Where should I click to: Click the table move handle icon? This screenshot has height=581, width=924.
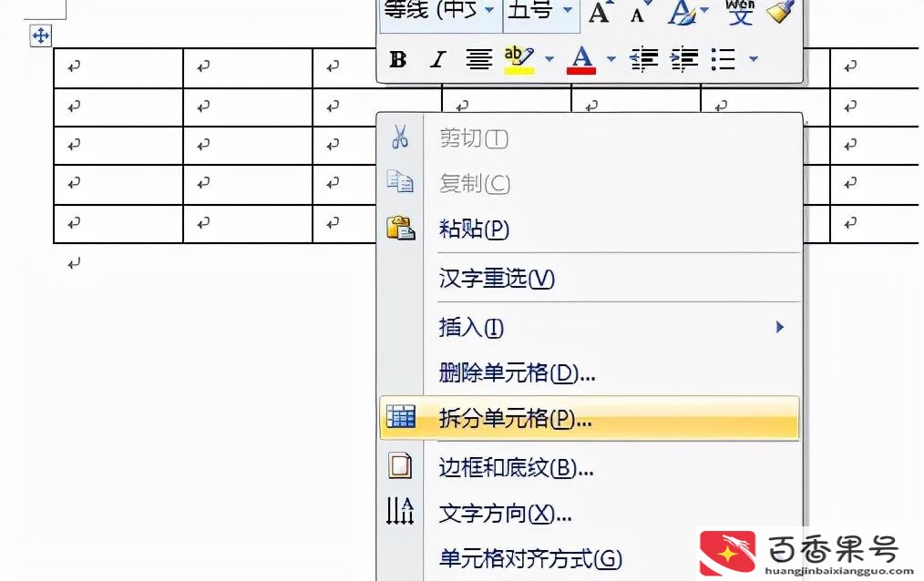click(41, 36)
